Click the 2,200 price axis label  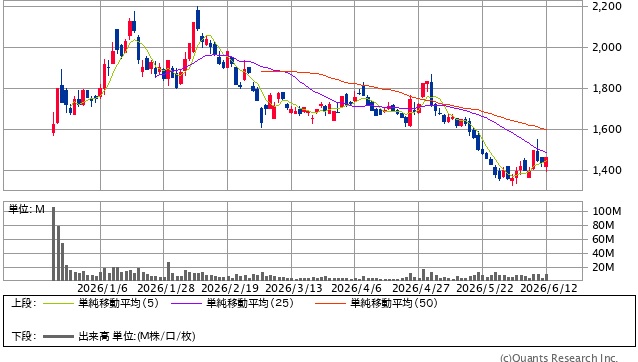tap(607, 6)
